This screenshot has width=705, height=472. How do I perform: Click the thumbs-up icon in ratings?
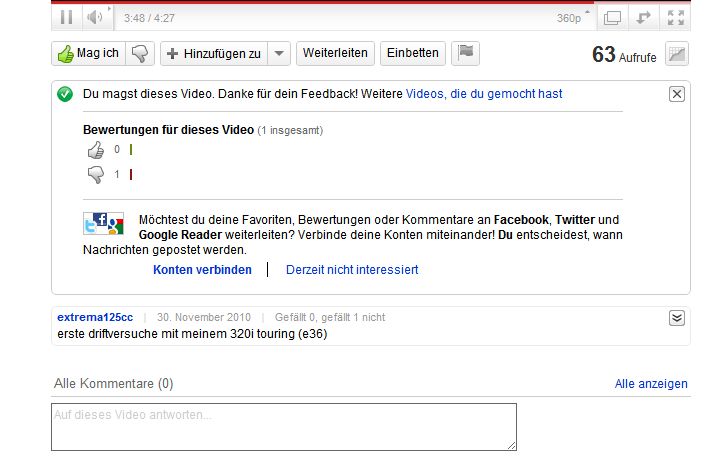tap(95, 150)
